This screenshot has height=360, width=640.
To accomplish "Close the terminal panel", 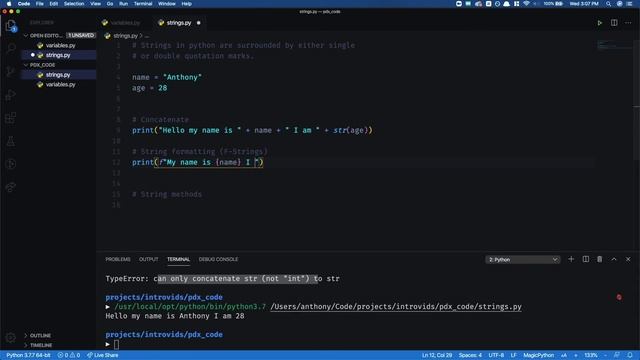I will coord(628,259).
